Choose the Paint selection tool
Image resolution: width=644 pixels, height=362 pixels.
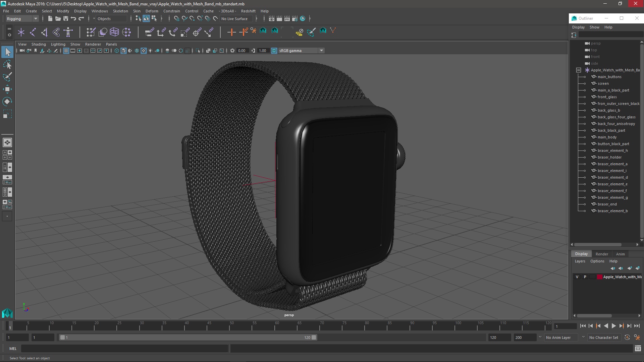pyautogui.click(x=7, y=77)
